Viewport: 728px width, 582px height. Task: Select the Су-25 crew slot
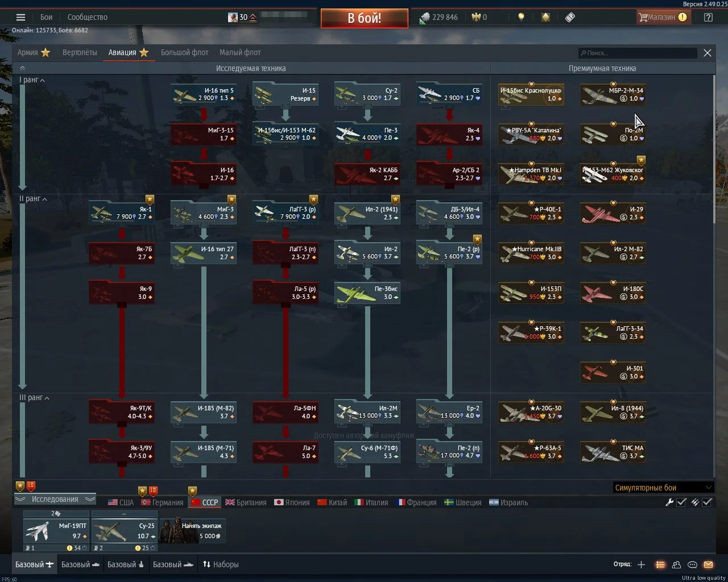pyautogui.click(x=124, y=531)
